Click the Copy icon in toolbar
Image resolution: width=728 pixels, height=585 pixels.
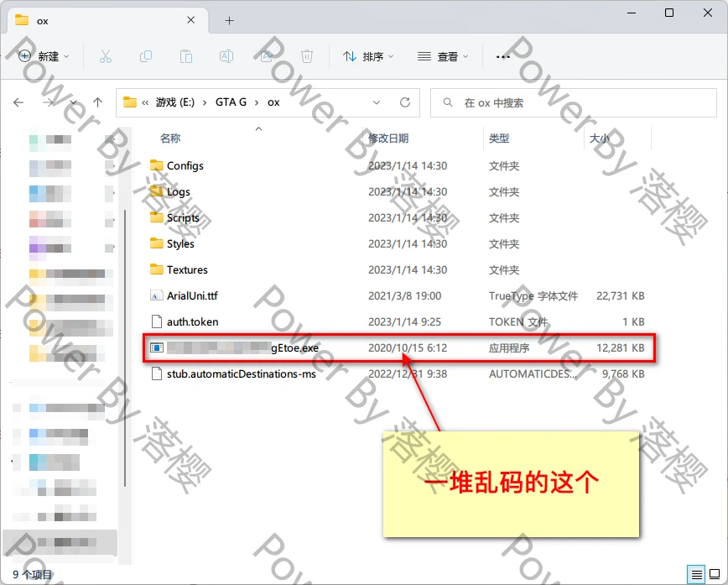pyautogui.click(x=146, y=56)
